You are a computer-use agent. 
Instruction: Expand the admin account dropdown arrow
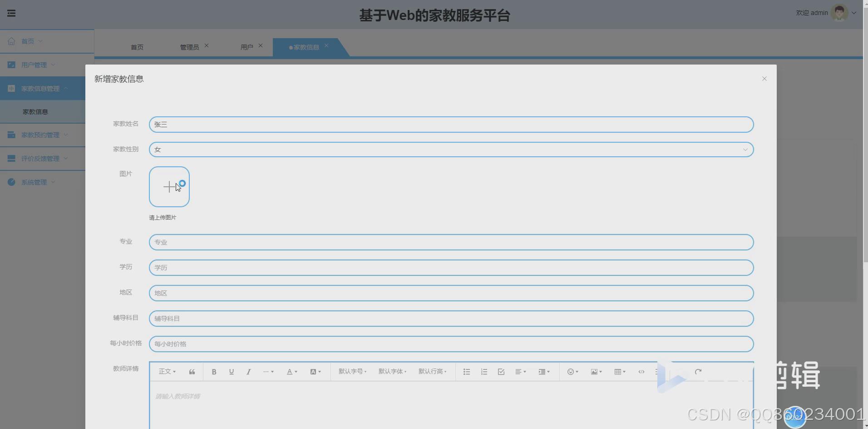854,13
